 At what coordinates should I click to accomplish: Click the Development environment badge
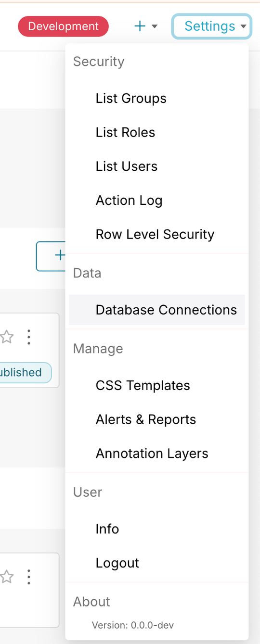[x=64, y=26]
